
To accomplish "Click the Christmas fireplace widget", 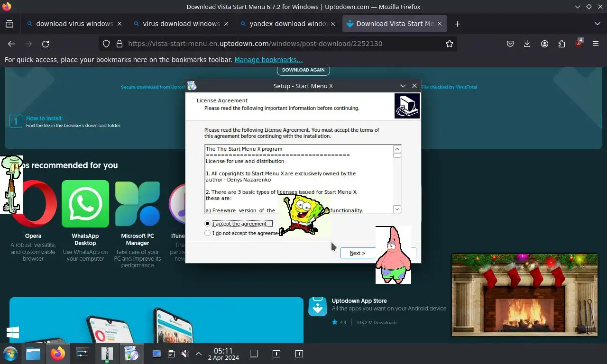I will pos(524,295).
